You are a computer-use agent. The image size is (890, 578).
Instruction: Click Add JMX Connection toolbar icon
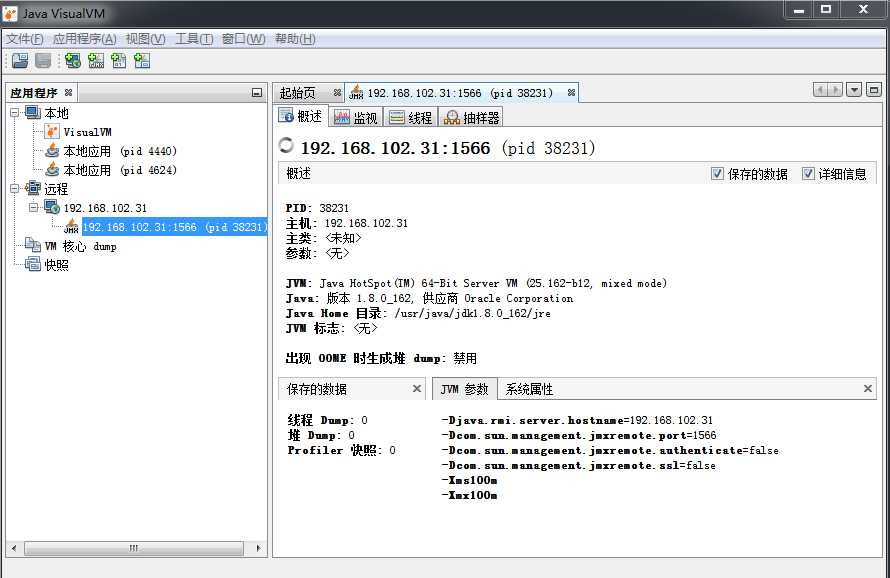coord(96,61)
